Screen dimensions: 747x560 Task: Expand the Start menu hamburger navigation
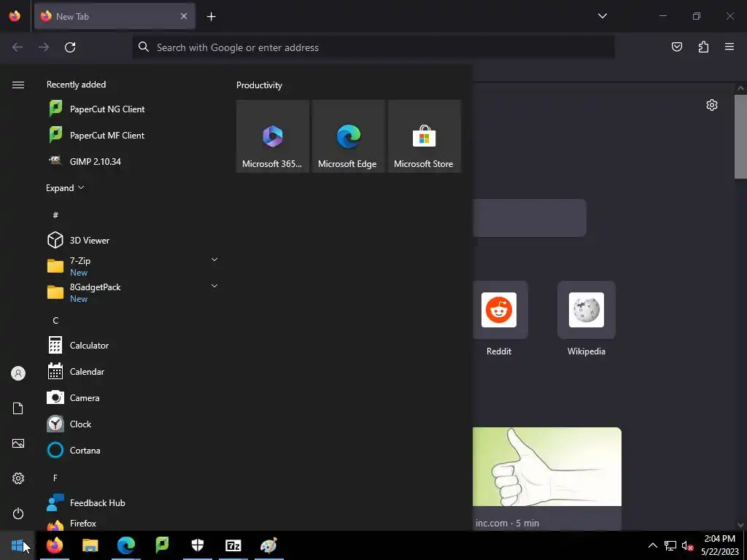[18, 85]
